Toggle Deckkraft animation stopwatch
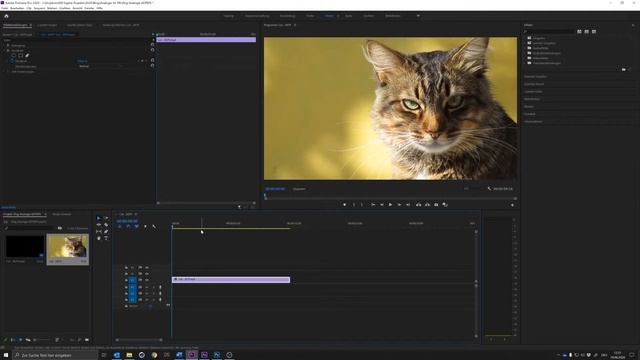Viewport: 640px width, 360px height. [12, 61]
